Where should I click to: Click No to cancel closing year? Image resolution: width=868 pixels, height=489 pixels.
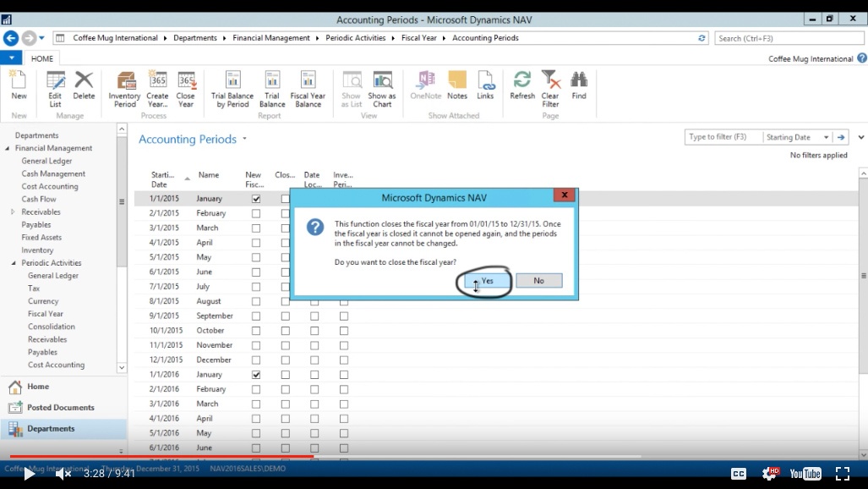click(538, 281)
